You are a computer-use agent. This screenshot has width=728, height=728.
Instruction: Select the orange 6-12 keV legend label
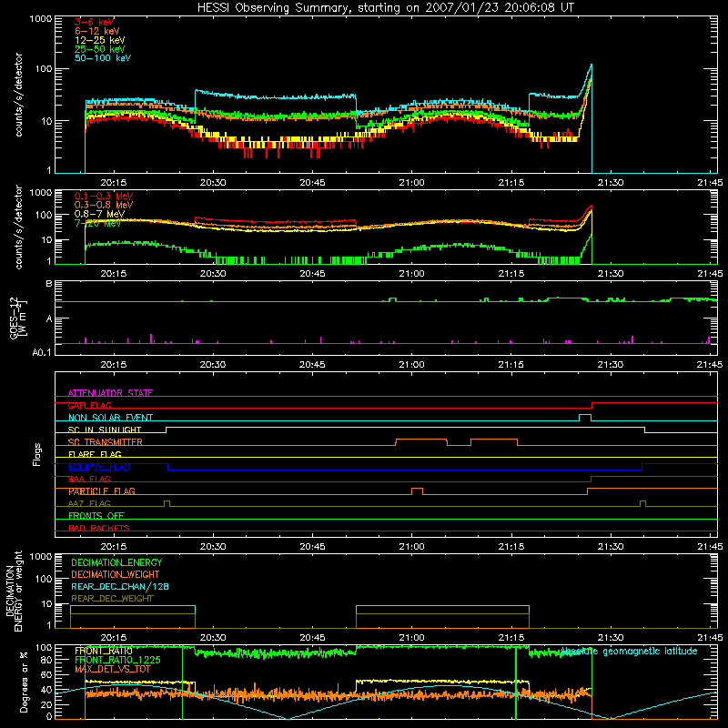(x=96, y=31)
